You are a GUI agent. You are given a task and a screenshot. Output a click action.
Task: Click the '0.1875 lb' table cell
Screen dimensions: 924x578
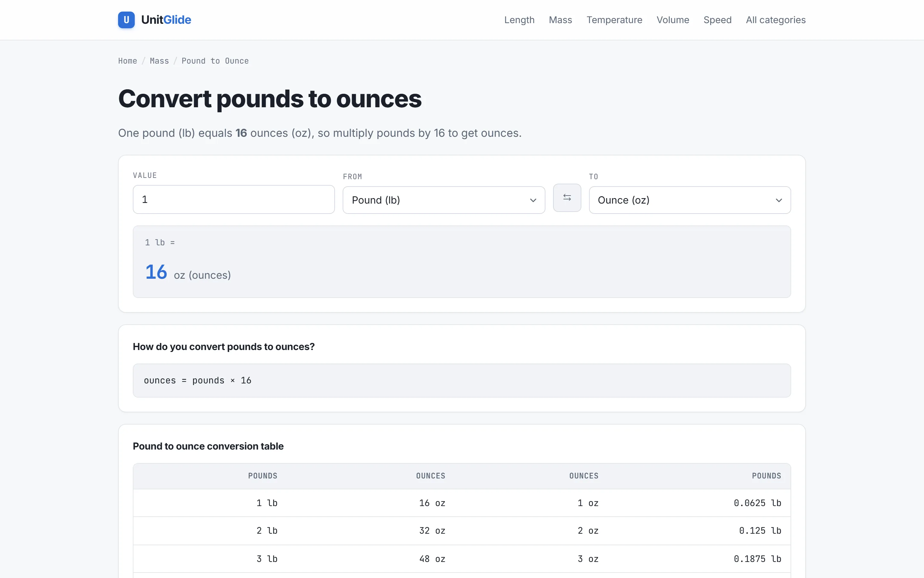[x=757, y=559]
